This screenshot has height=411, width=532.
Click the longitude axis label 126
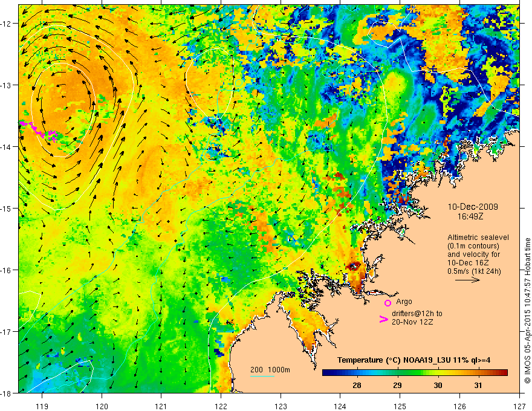tap(459, 406)
